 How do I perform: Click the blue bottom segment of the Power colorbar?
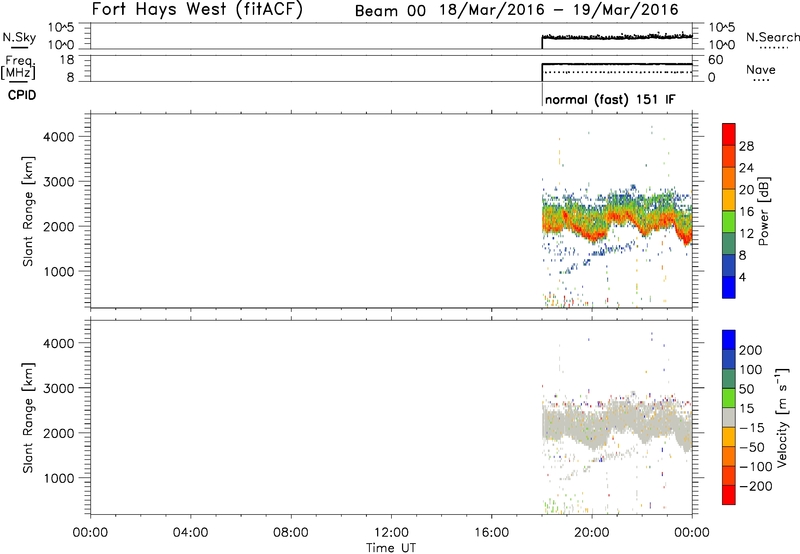(729, 287)
